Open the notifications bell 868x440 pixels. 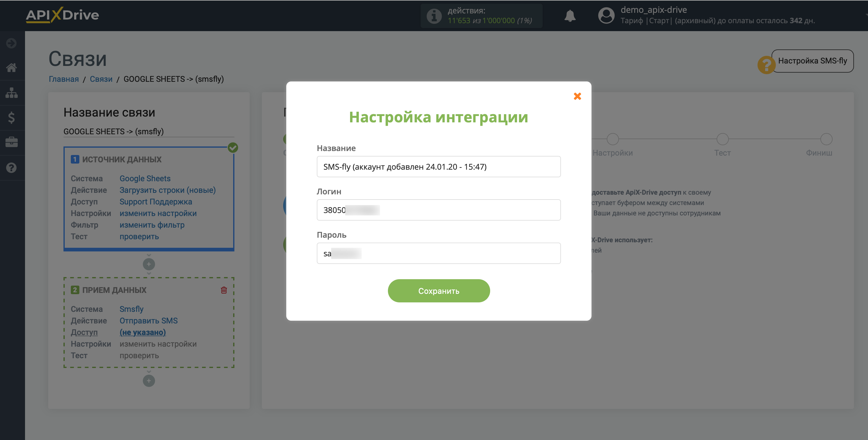tap(570, 16)
